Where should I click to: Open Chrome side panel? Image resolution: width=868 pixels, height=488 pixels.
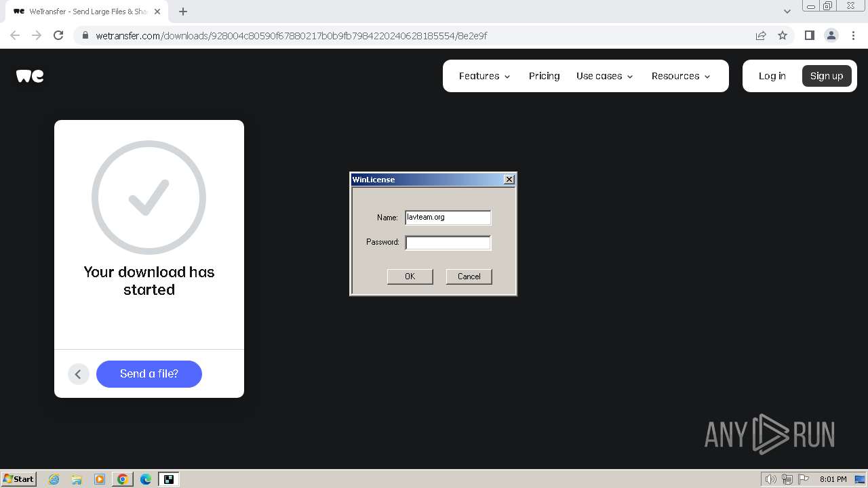tap(809, 35)
